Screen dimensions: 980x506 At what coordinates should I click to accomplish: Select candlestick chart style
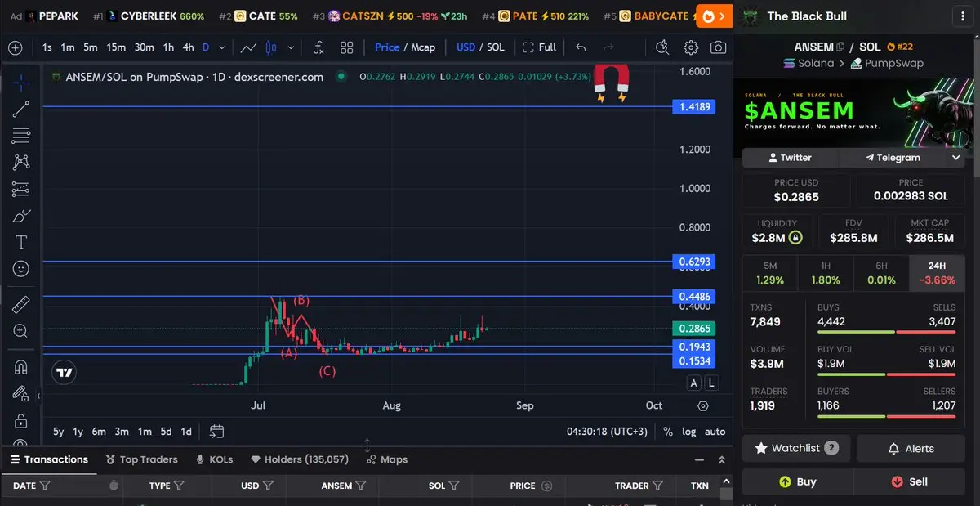tap(271, 47)
